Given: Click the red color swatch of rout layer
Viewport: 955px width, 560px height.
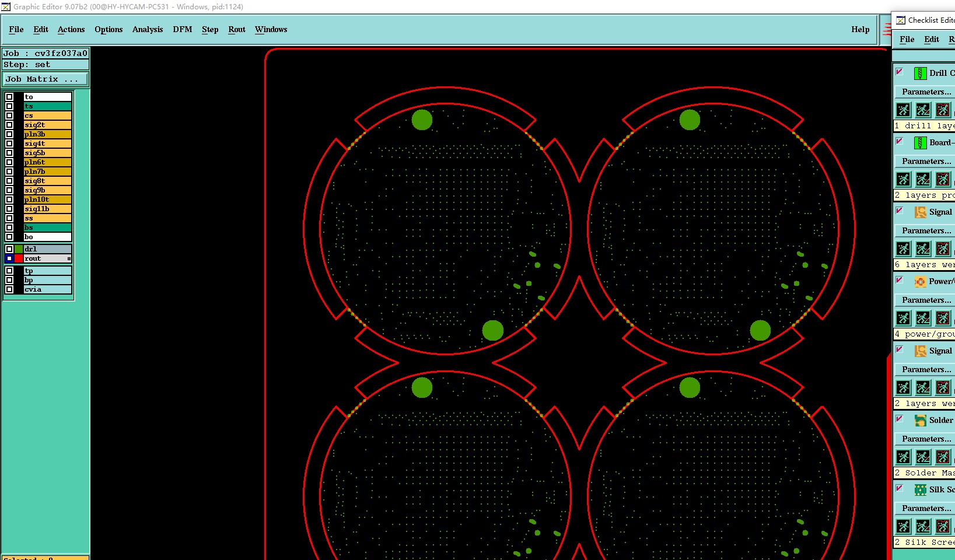Looking at the screenshot, I should click(x=19, y=258).
